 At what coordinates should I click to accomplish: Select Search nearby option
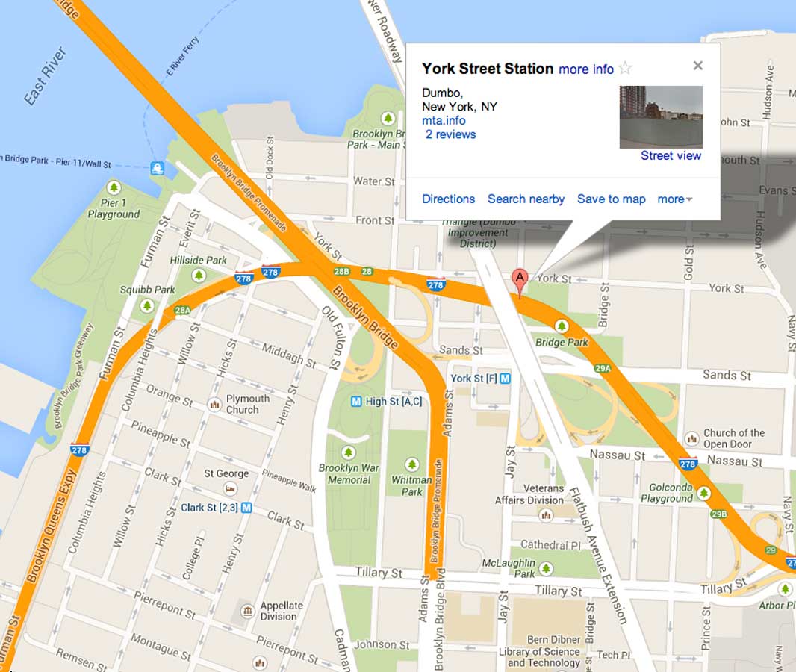526,199
